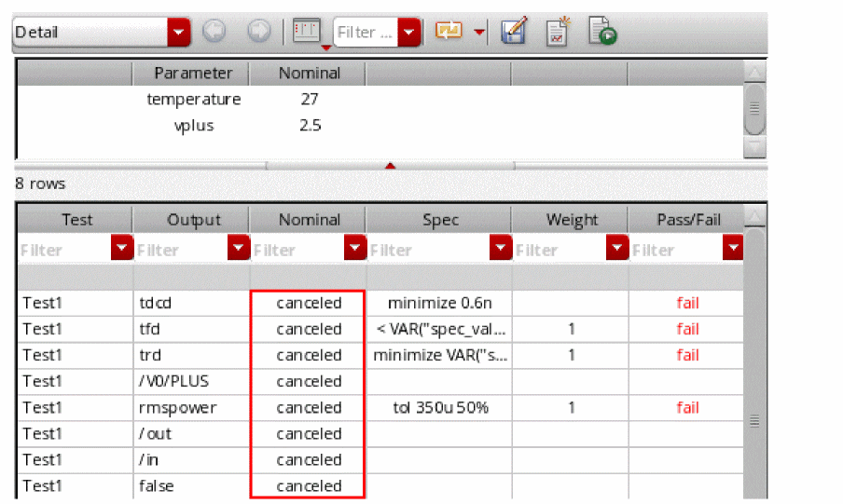
Task: Open plot options dropdown arrow
Action: 479,33
